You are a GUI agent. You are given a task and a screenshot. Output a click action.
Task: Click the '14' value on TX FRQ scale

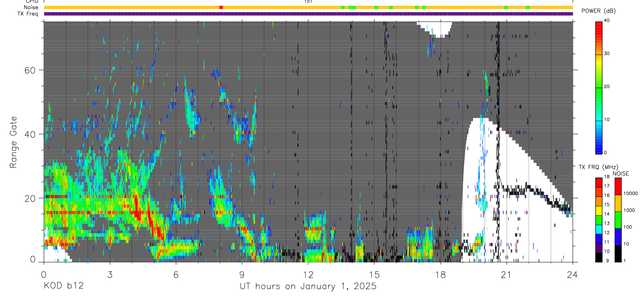pos(607,214)
